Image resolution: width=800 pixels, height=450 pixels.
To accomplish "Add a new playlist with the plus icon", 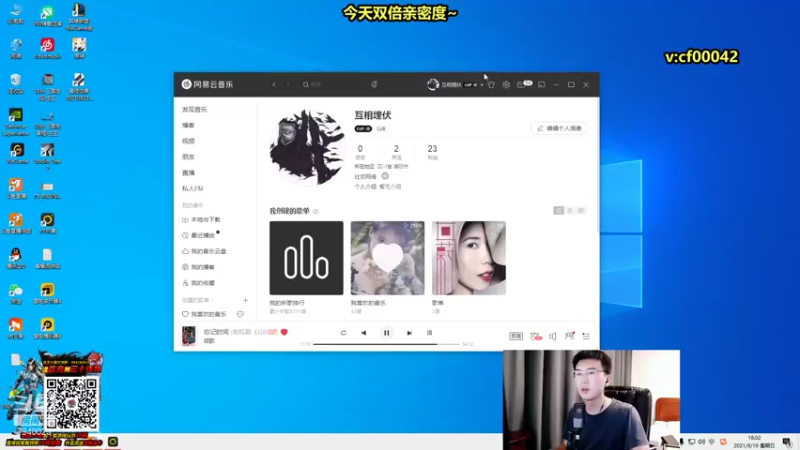I will 245,301.
